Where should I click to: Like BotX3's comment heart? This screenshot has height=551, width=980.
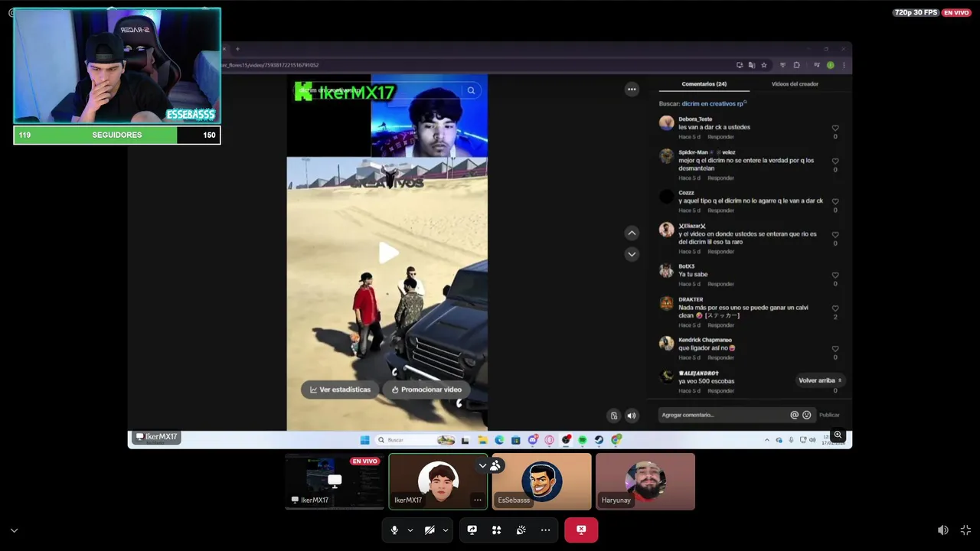[835, 275]
